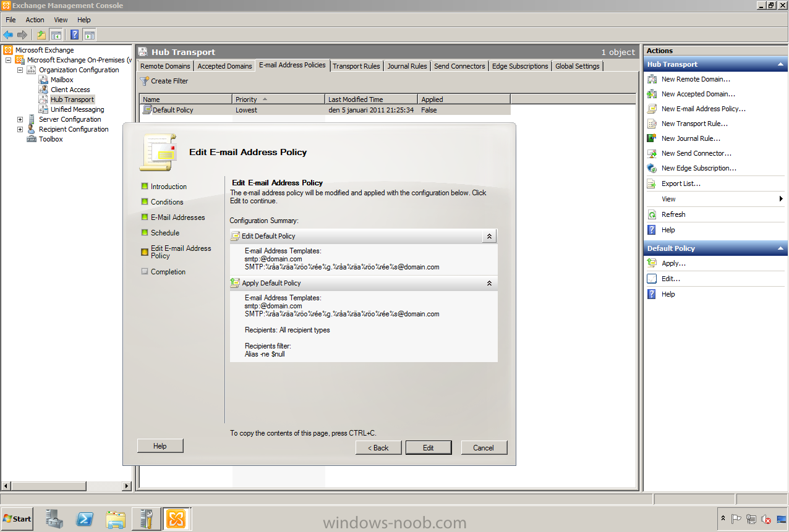Collapse the Hub Transport actions section
Image resolution: width=789 pixels, height=532 pixels.
click(x=781, y=64)
